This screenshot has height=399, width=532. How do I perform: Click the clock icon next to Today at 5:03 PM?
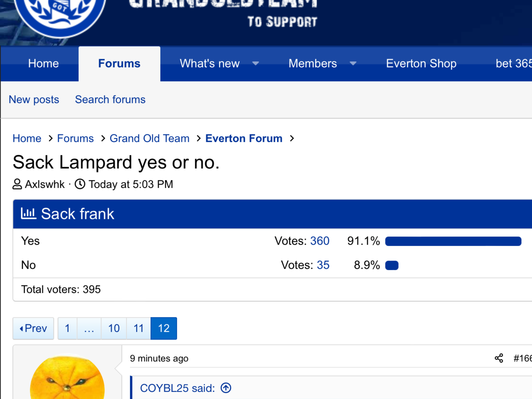pos(80,184)
